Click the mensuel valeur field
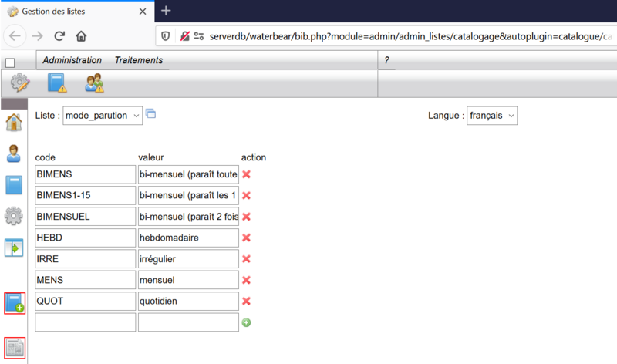The height and width of the screenshot is (364, 617). coord(188,280)
